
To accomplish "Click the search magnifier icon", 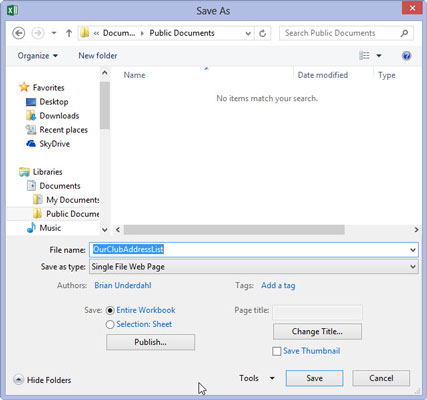I will point(404,33).
